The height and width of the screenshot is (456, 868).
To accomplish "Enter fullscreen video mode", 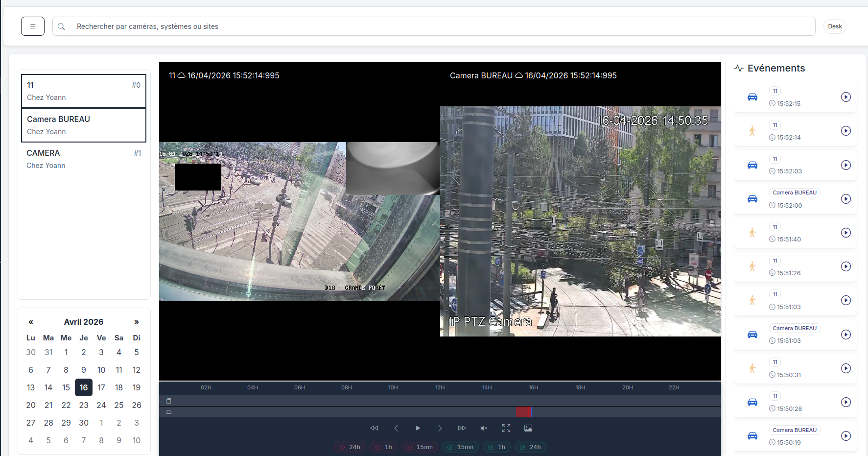I will pyautogui.click(x=506, y=428).
